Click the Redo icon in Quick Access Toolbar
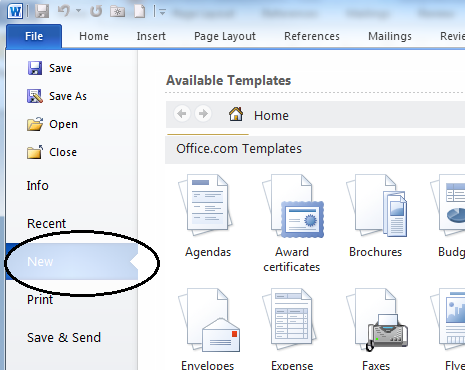 coord(96,11)
